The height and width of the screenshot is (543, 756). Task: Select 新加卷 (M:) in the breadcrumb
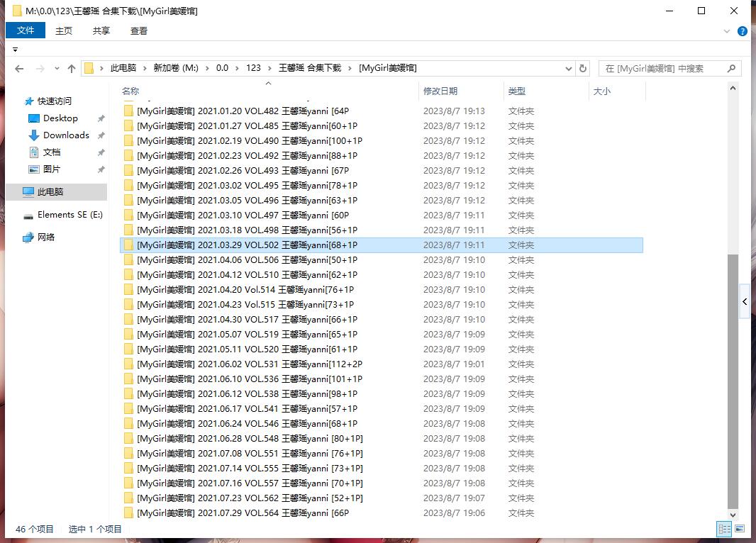(175, 68)
